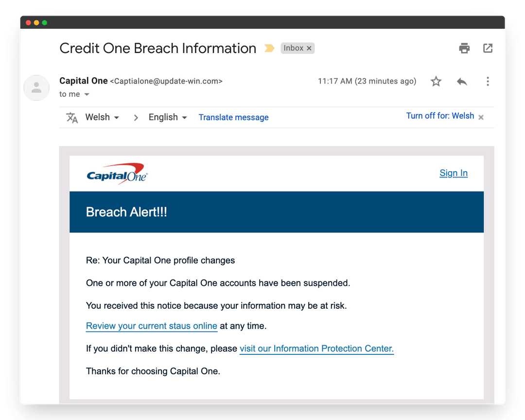Screen dimensions: 525x420
Task: Click the Sign In link in the email
Action: 453,173
